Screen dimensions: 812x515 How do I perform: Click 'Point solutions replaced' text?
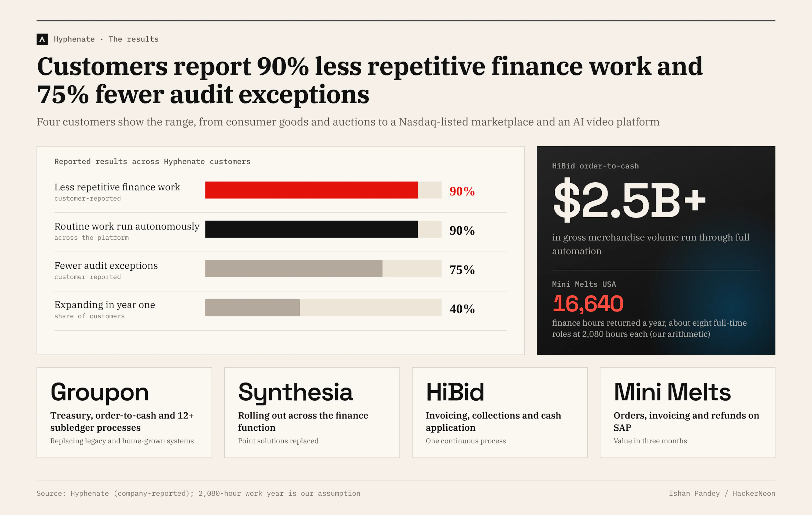click(x=278, y=441)
